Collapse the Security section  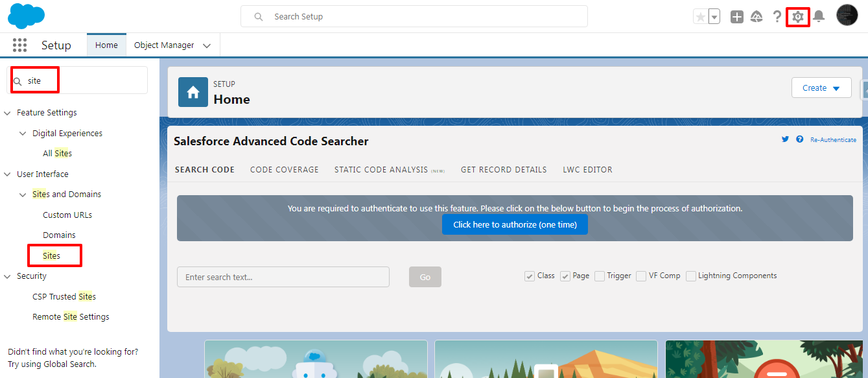pos(8,276)
